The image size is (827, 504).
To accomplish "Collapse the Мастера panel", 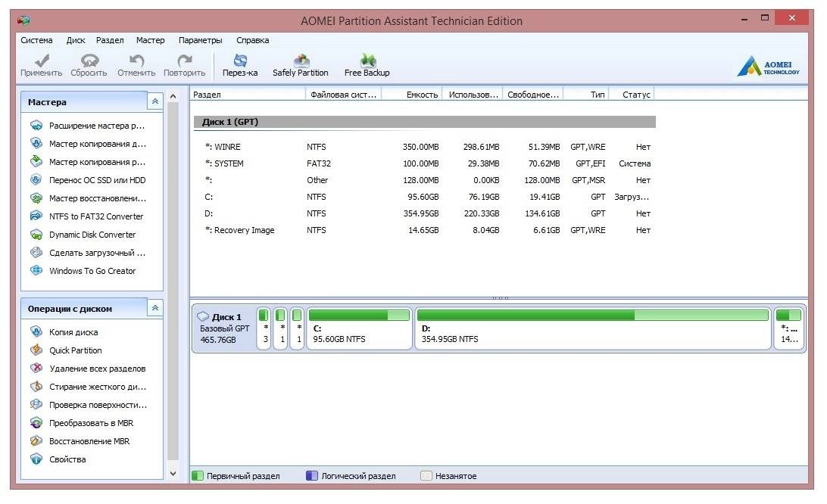I will pos(155,101).
